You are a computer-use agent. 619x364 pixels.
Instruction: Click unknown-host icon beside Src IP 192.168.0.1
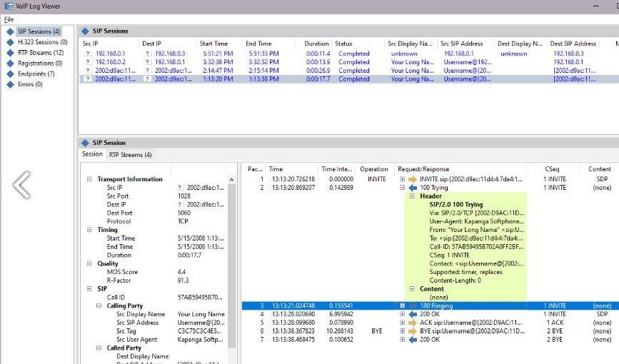point(88,54)
